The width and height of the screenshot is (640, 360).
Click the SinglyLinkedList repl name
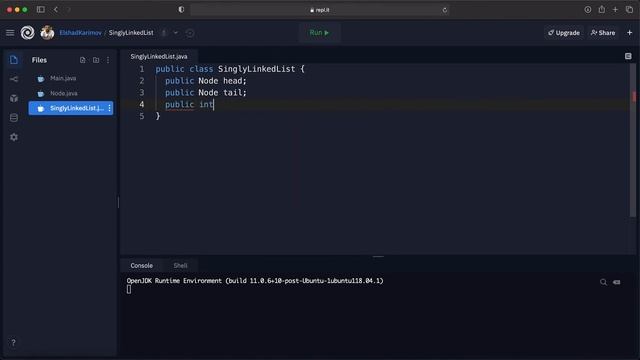(131, 33)
